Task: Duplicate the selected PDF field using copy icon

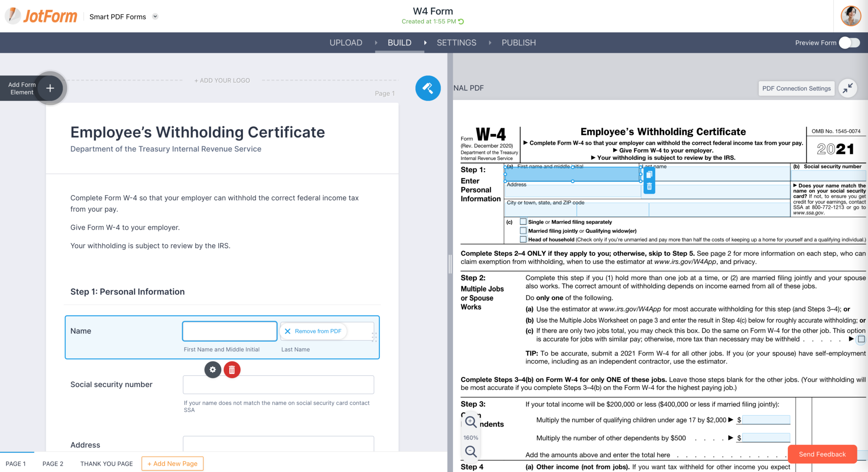Action: 649,174
